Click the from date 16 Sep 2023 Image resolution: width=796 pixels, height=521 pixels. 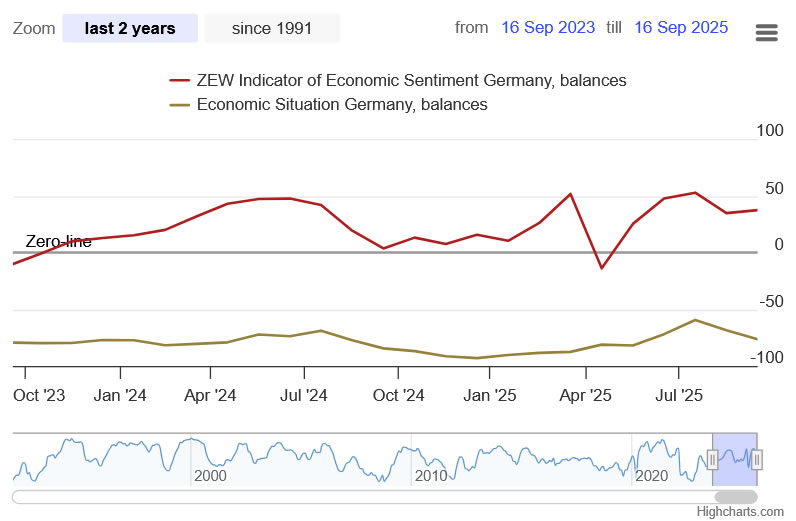coord(548,28)
